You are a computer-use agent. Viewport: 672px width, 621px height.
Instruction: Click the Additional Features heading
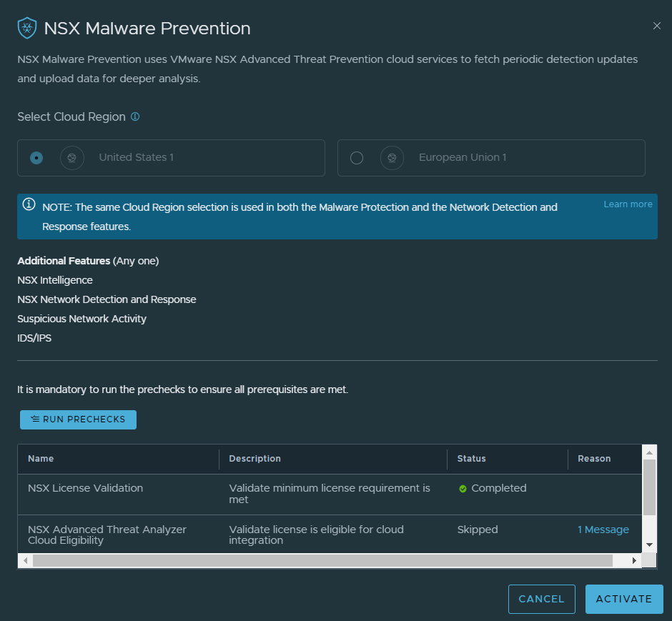pyautogui.click(x=88, y=261)
